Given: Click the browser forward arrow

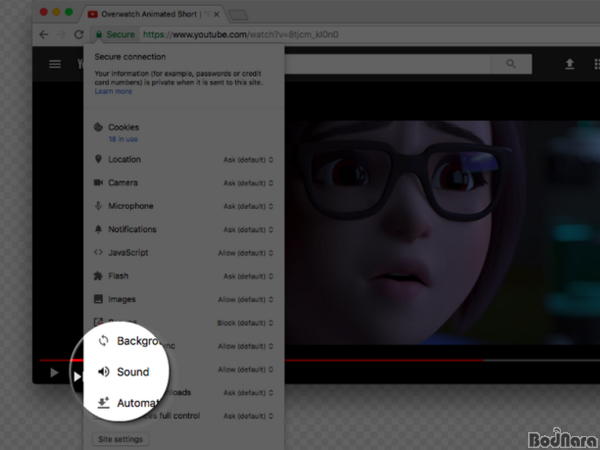Looking at the screenshot, I should pyautogui.click(x=61, y=34).
